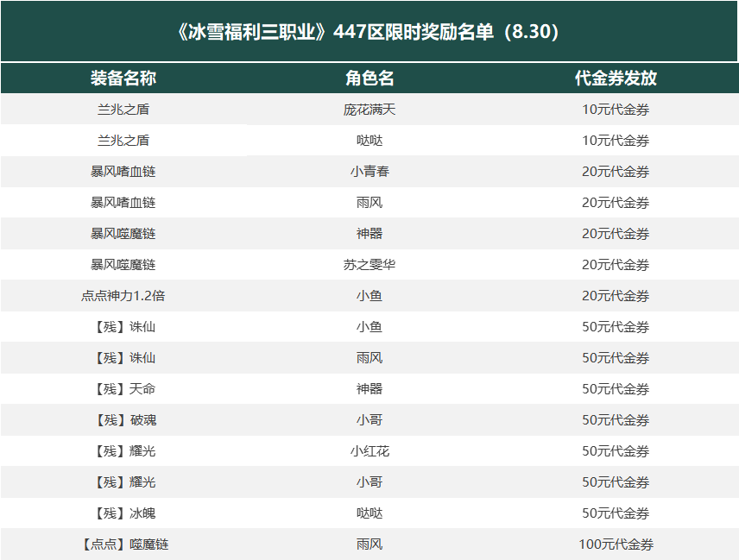Select the role name 苏之雯华
This screenshot has height=560, width=739.
pos(369,265)
